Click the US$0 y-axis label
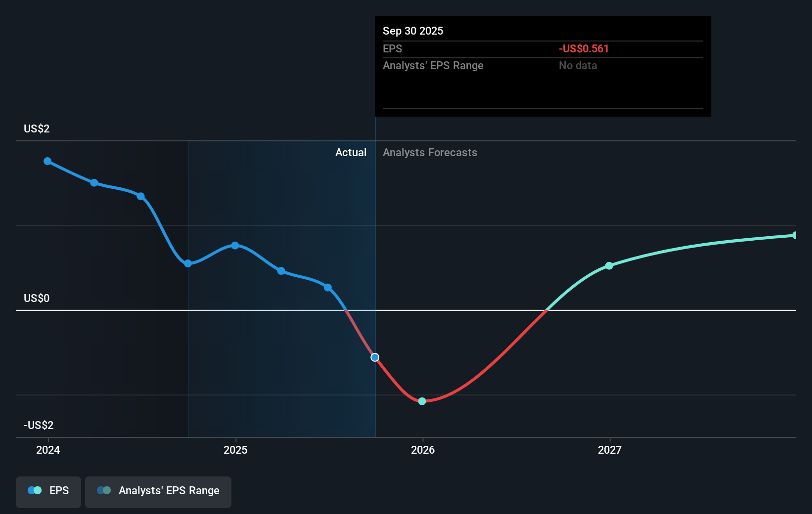The height and width of the screenshot is (514, 812). pos(37,298)
